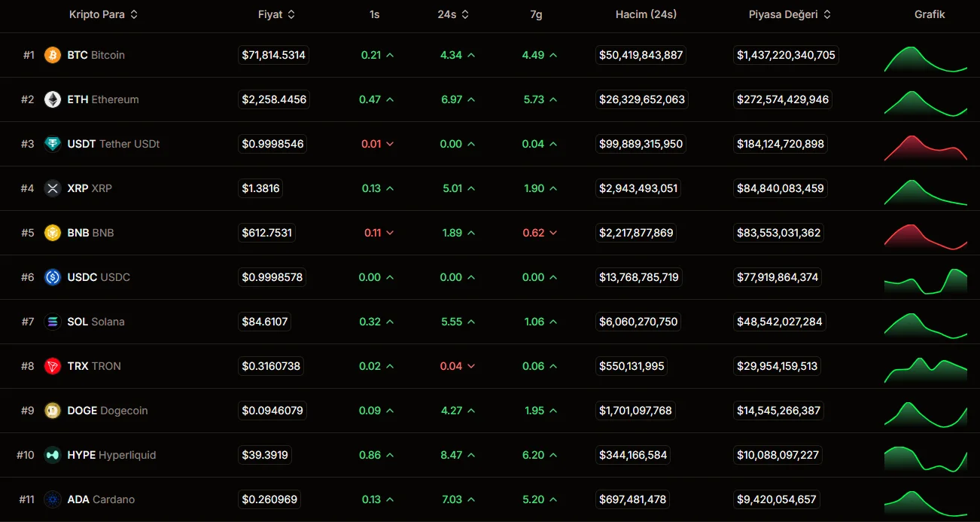Click the Dogecoin logo icon

click(x=53, y=411)
